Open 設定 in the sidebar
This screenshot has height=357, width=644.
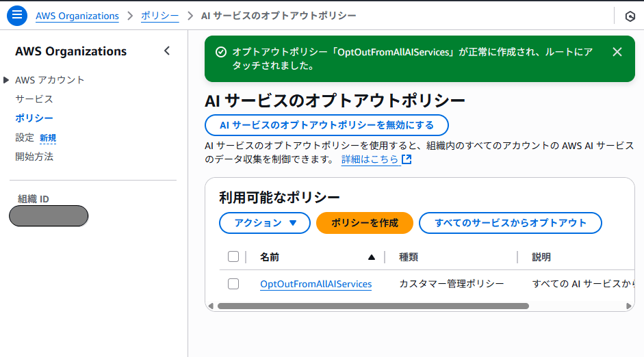tap(25, 137)
